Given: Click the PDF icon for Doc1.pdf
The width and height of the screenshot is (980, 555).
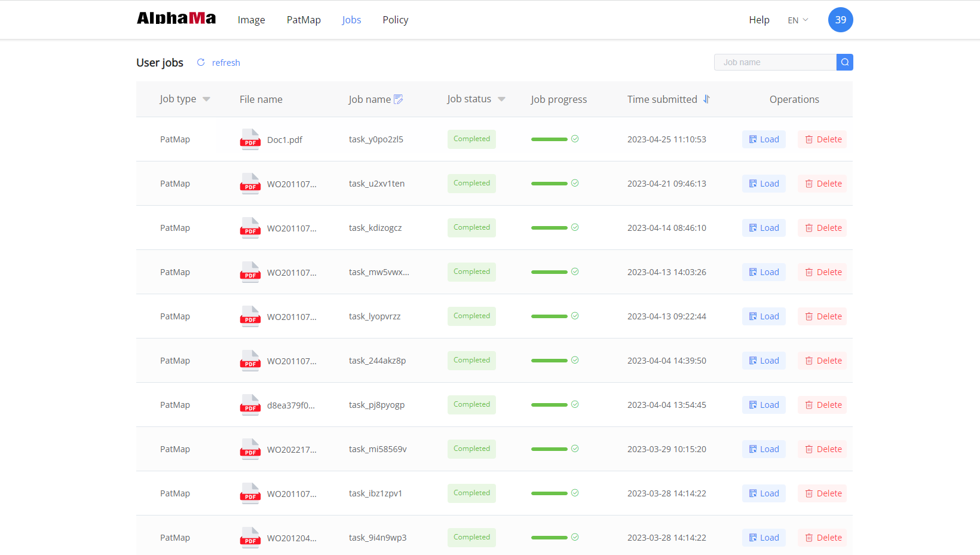Looking at the screenshot, I should (x=250, y=139).
